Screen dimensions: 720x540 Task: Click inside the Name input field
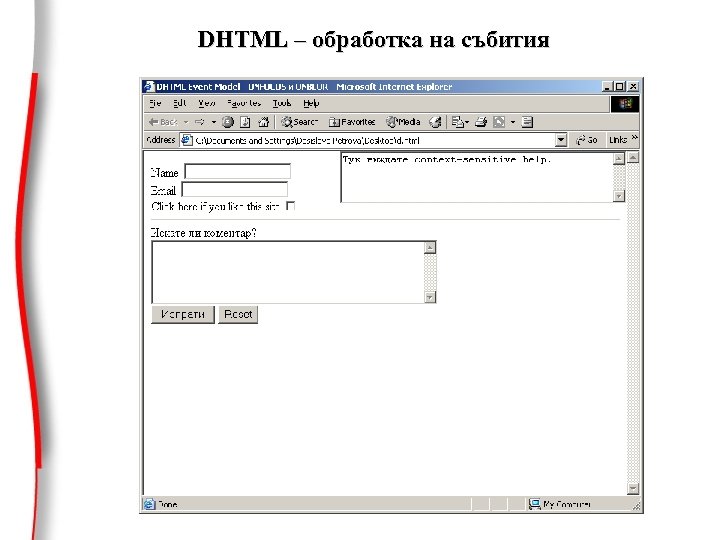tap(237, 171)
